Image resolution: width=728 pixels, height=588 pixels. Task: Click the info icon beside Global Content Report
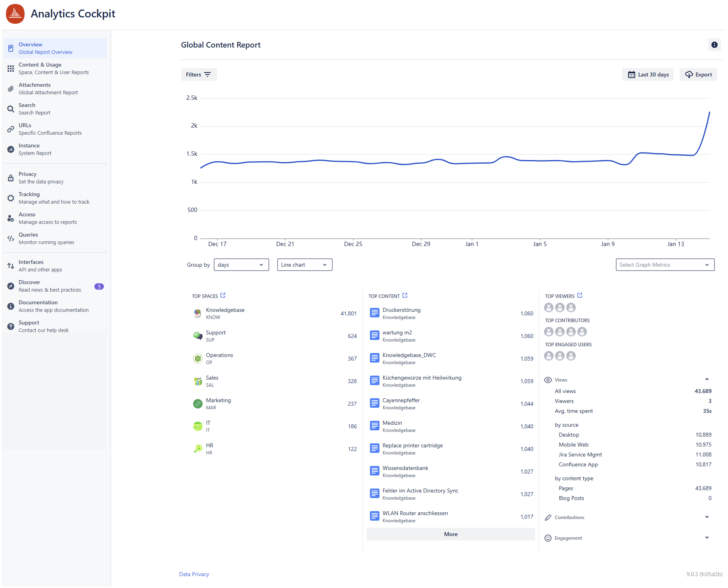714,45
